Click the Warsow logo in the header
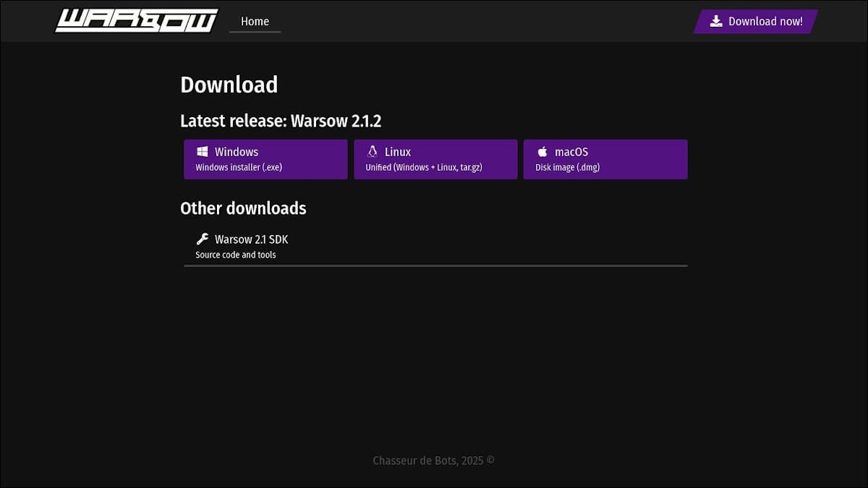This screenshot has height=488, width=868. (x=137, y=20)
